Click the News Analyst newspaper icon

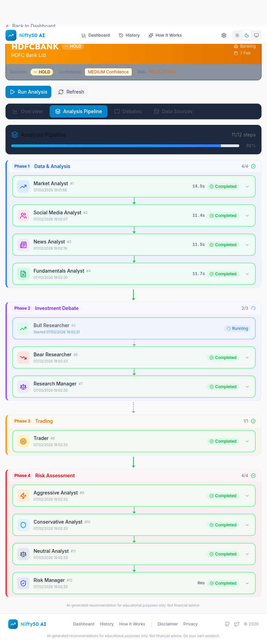pos(23,245)
